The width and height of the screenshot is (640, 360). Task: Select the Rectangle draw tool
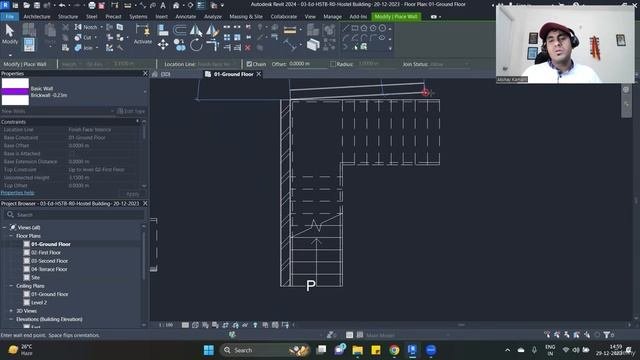click(x=355, y=28)
